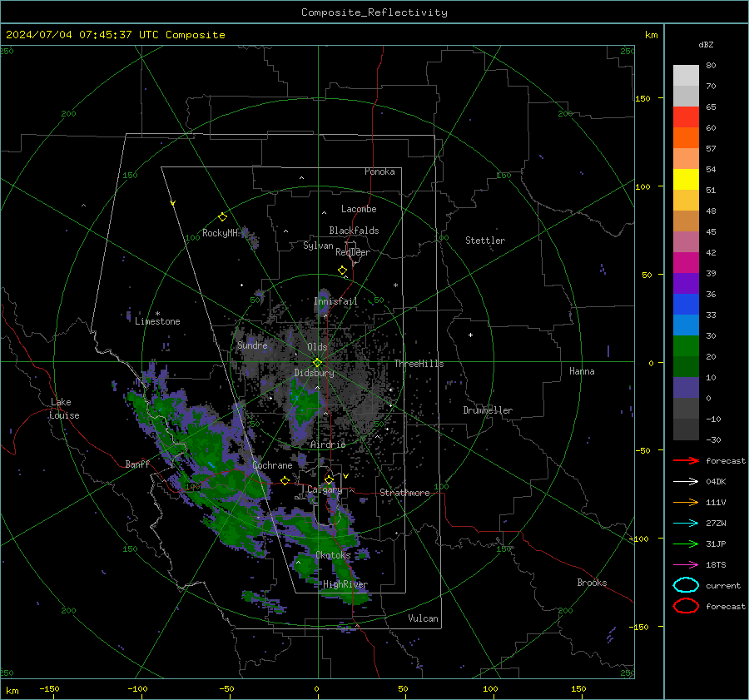This screenshot has height=700, width=749.
Task: Click the Sundre city label
Action: pos(252,345)
